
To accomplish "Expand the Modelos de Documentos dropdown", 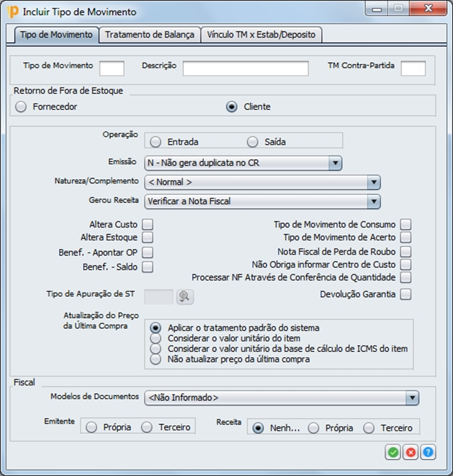I will [412, 398].
